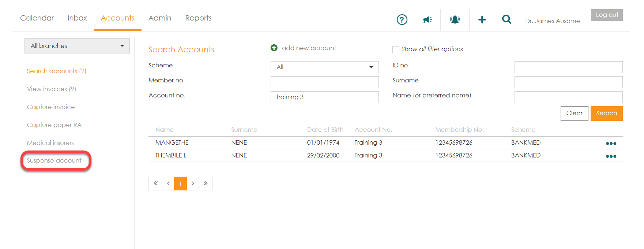This screenshot has width=644, height=249.
Task: Click the plus icon in top bar
Action: tap(482, 19)
